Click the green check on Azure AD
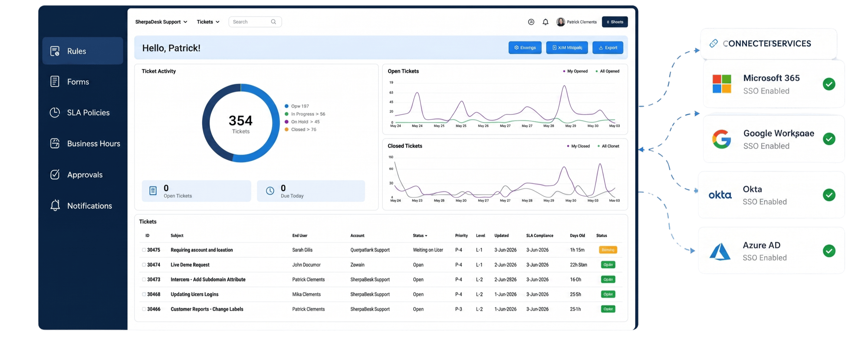The image size is (868, 337). click(829, 251)
